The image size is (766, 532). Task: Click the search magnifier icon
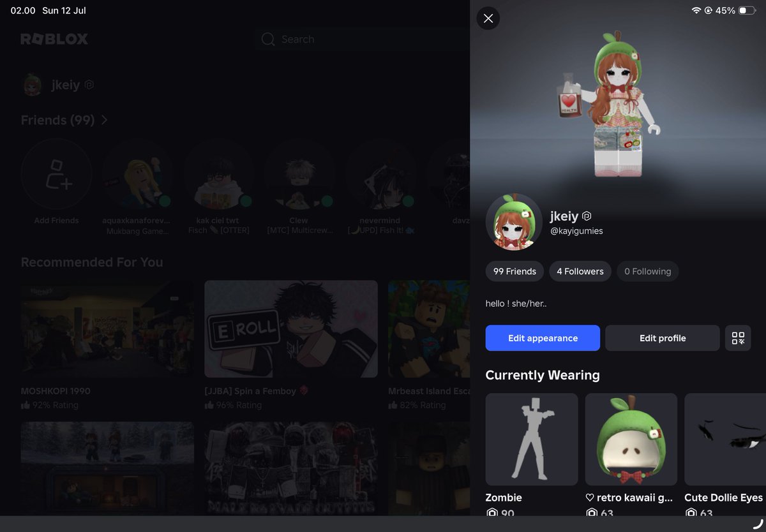point(268,39)
